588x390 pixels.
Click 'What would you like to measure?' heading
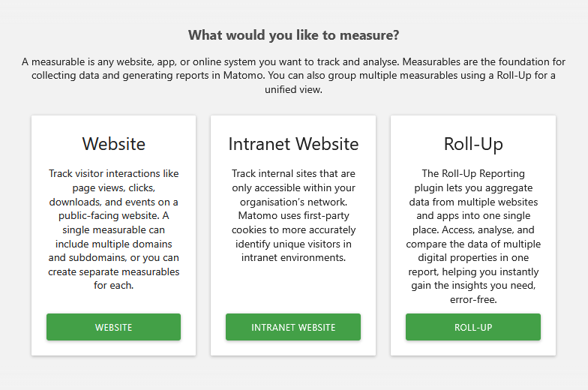293,35
